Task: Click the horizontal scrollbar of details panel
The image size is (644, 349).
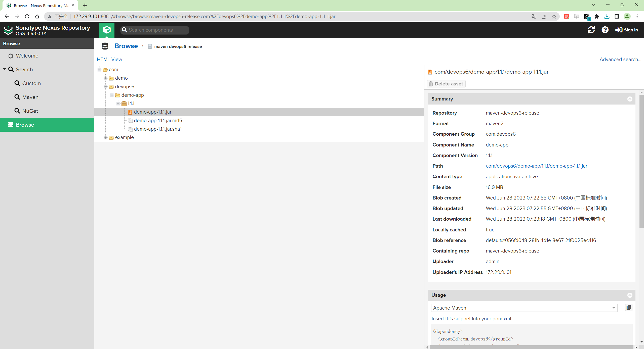Action: 531,347
